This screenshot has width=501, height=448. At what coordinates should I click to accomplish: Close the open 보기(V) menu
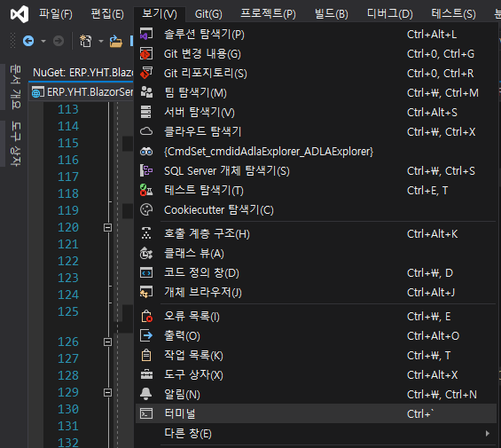[160, 14]
